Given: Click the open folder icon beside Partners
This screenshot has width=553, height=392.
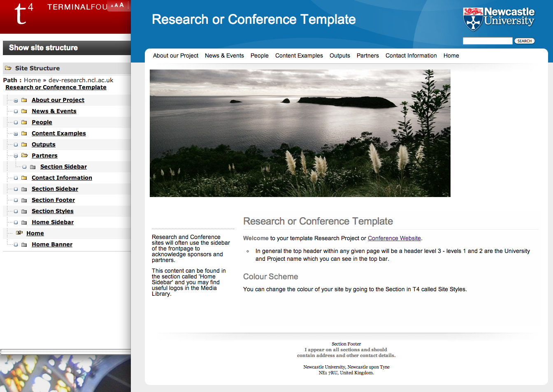Looking at the screenshot, I should pos(24,155).
